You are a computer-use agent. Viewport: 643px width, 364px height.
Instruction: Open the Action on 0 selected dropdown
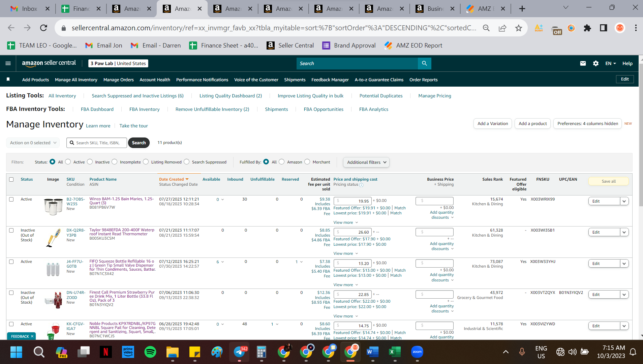coord(33,143)
